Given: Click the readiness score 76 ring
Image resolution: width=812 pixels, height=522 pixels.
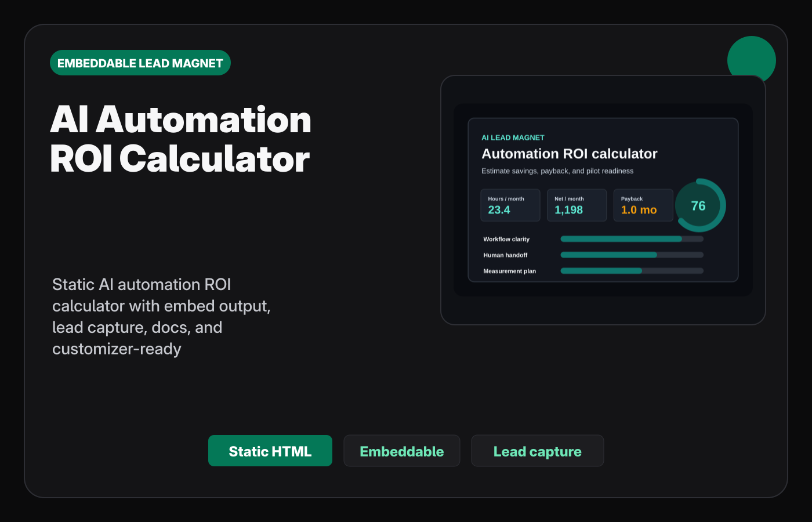Looking at the screenshot, I should point(699,205).
